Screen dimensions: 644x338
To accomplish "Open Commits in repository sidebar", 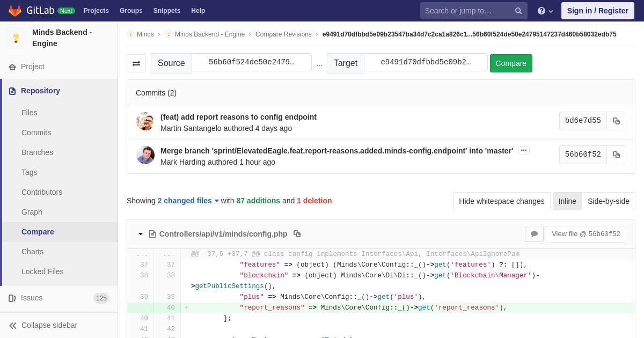I will point(36,133).
